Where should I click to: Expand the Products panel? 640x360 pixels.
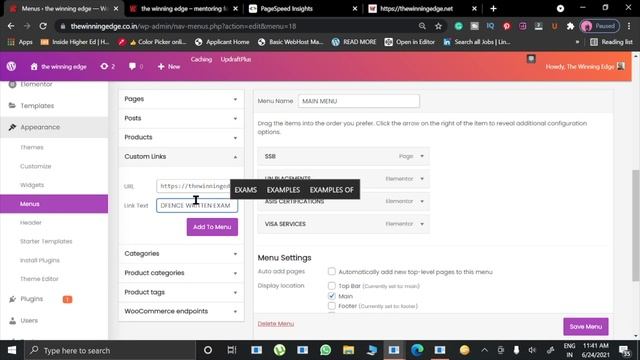pos(181,137)
